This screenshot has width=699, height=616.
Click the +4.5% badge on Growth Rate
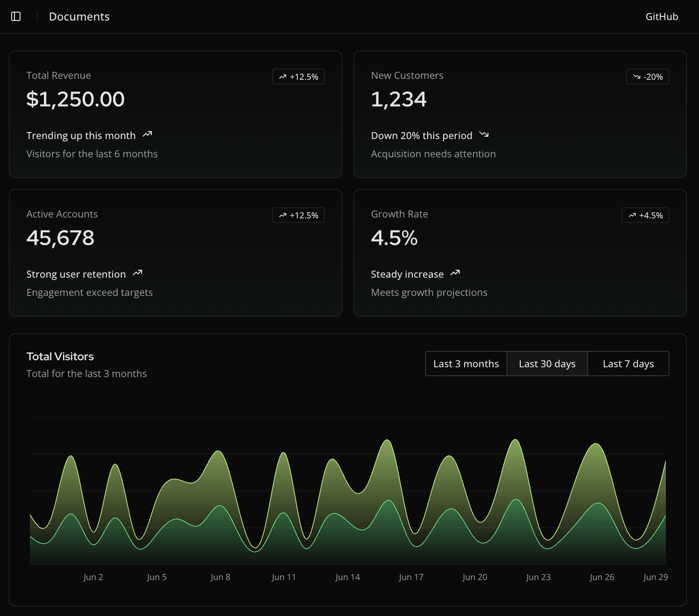(x=645, y=215)
